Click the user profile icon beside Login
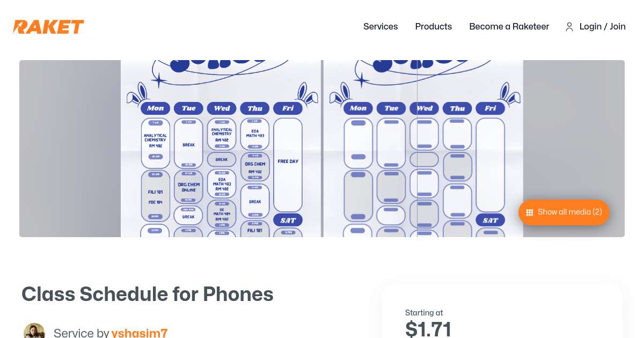Image resolution: width=644 pixels, height=338 pixels. tap(569, 27)
